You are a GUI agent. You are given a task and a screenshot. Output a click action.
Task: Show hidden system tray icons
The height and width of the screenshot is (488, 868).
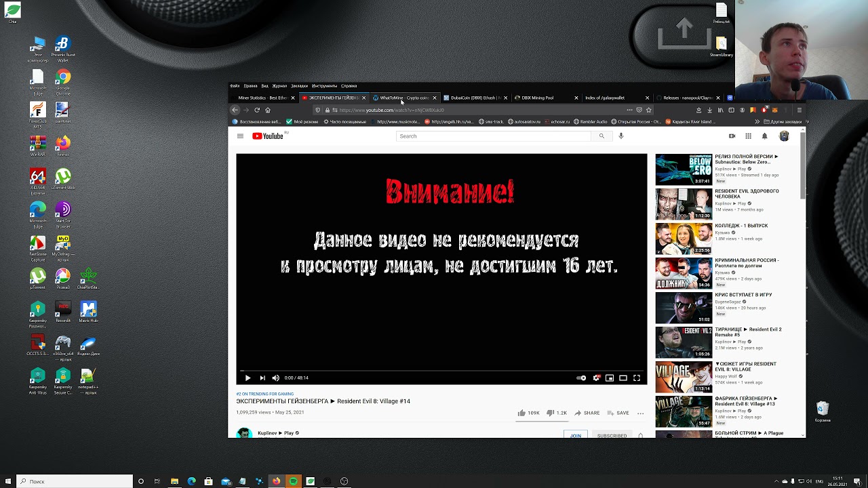coord(776,481)
